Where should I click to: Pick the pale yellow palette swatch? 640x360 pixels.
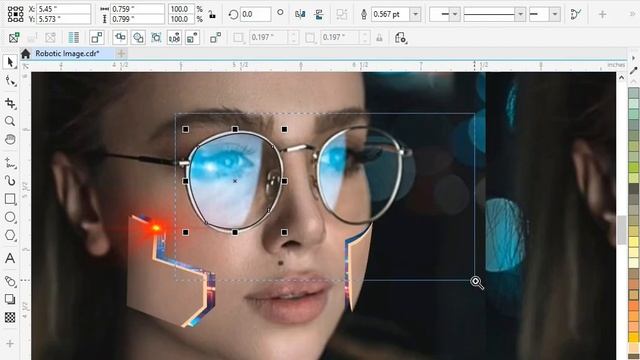(x=634, y=251)
